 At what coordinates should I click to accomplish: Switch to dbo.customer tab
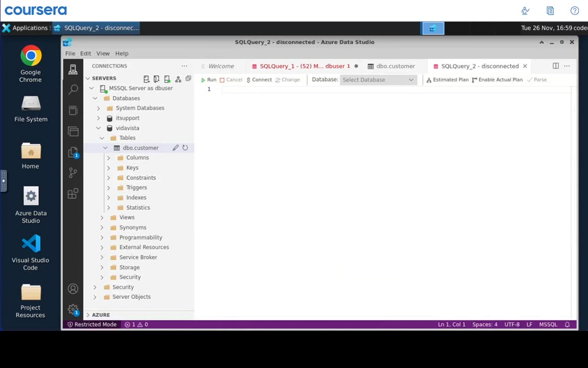coord(395,66)
